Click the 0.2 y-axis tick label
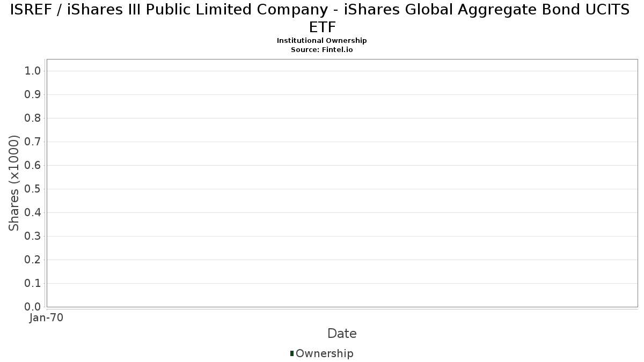Image resolution: width=644 pixels, height=362 pixels. (33, 260)
